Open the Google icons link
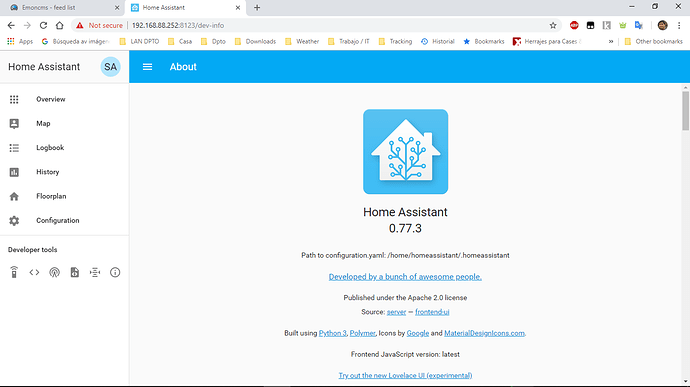 pos(418,333)
